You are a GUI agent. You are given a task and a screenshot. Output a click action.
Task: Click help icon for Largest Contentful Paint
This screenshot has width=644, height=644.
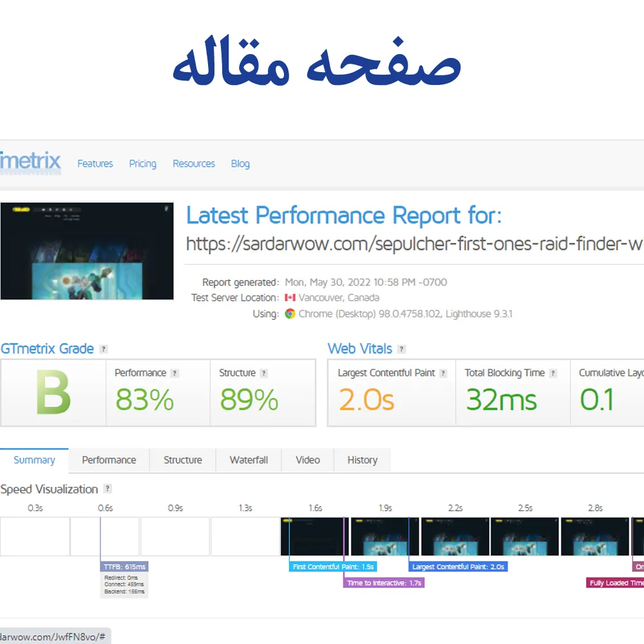(443, 373)
